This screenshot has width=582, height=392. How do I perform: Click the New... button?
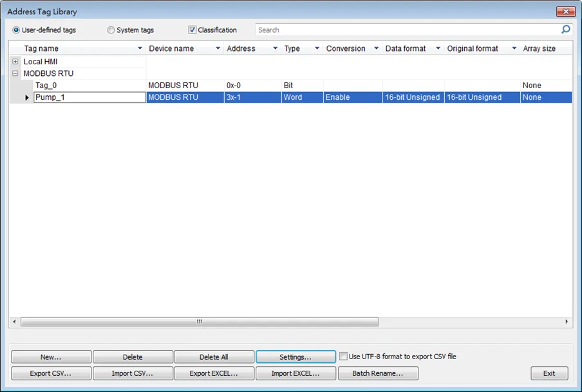[52, 357]
